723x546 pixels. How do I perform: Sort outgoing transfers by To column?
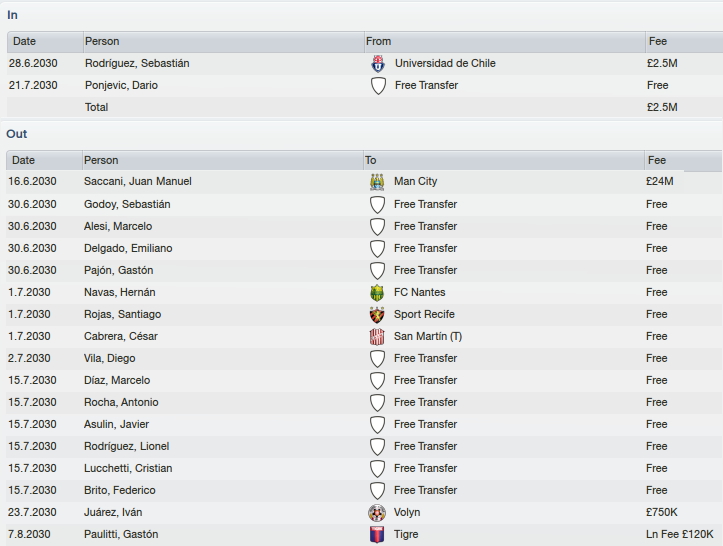[x=504, y=160]
